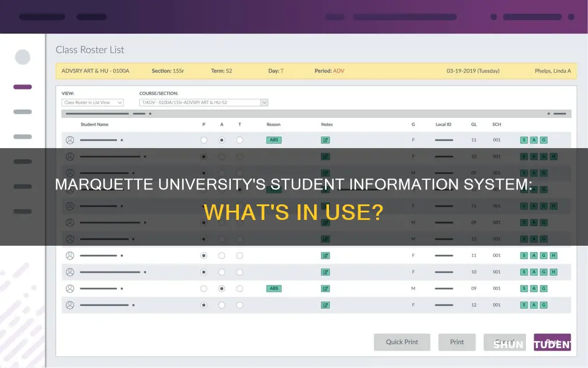Open the notes icon in the last roster row
588x368 pixels.
tap(325, 305)
